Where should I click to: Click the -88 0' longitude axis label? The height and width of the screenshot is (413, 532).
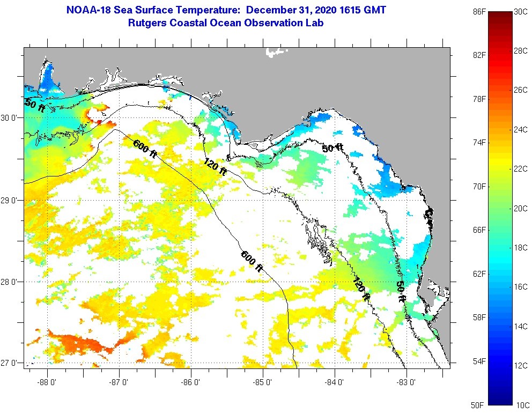tap(47, 382)
